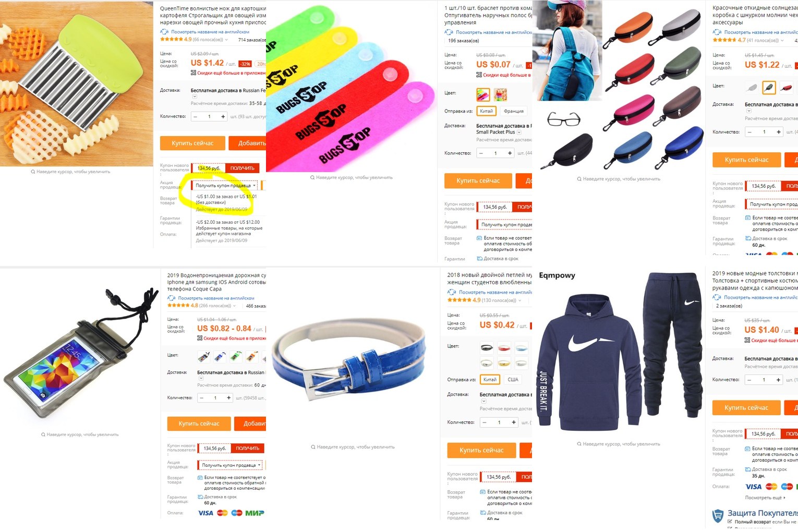This screenshot has height=532, width=798.
Task: Click ПОЛУЧИТЬ new user coupon under the potato cutter
Action: (243, 168)
